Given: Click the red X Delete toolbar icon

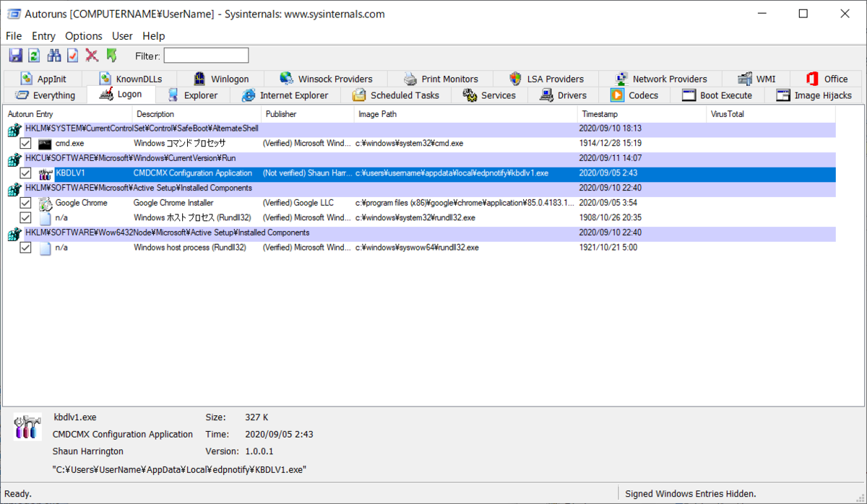Looking at the screenshot, I should click(x=92, y=56).
